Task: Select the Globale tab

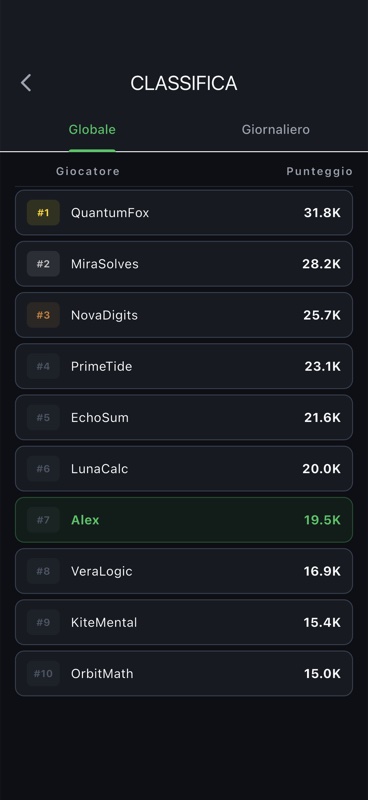Action: (92, 130)
